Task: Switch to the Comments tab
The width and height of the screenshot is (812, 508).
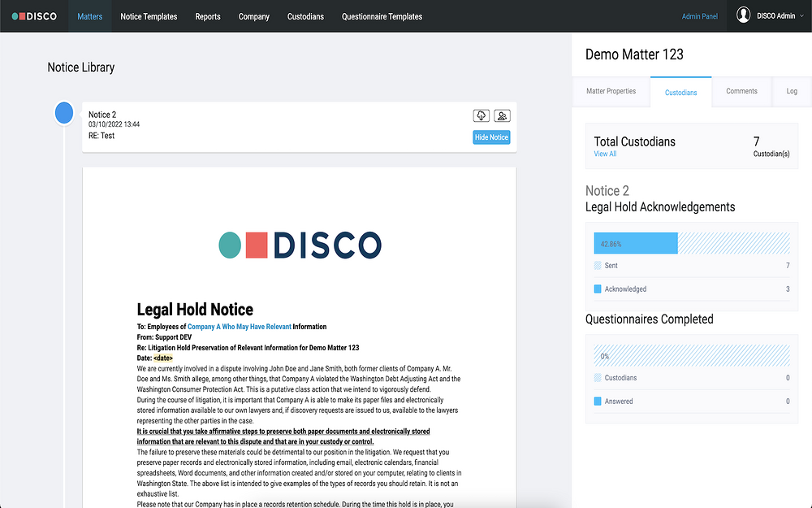Action: (x=741, y=91)
